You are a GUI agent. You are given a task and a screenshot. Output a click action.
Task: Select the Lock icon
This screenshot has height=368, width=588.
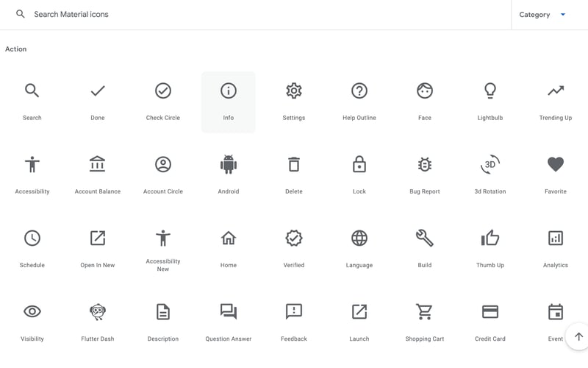pos(359,164)
